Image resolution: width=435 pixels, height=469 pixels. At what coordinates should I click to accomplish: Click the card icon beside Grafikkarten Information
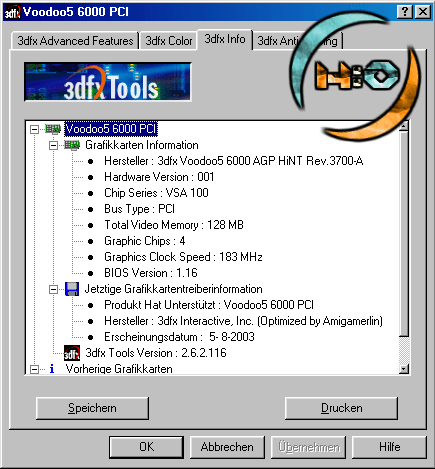pyautogui.click(x=72, y=145)
